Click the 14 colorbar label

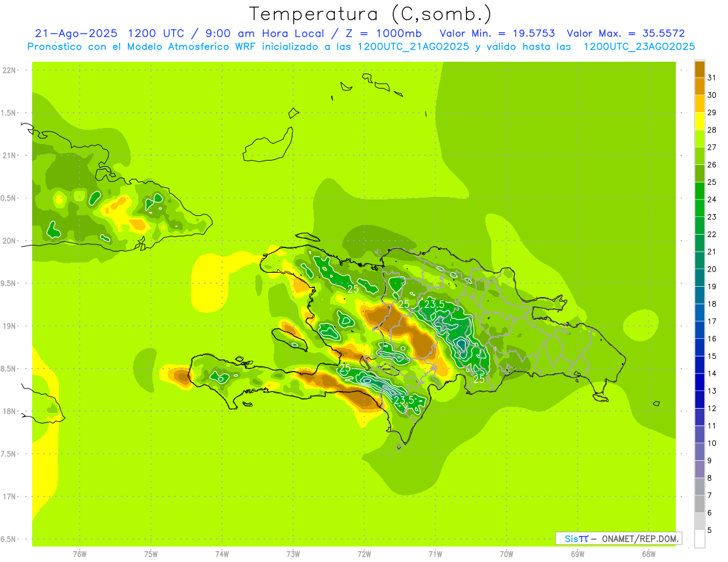[712, 373]
